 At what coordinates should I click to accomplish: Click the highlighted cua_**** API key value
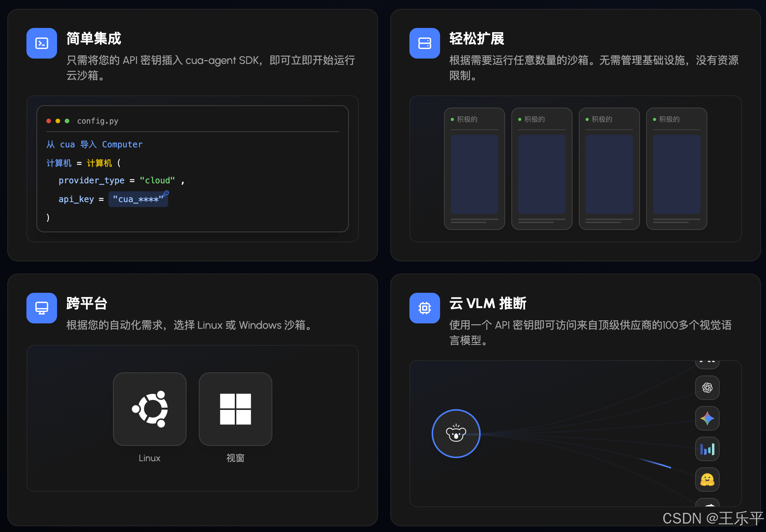(x=138, y=199)
